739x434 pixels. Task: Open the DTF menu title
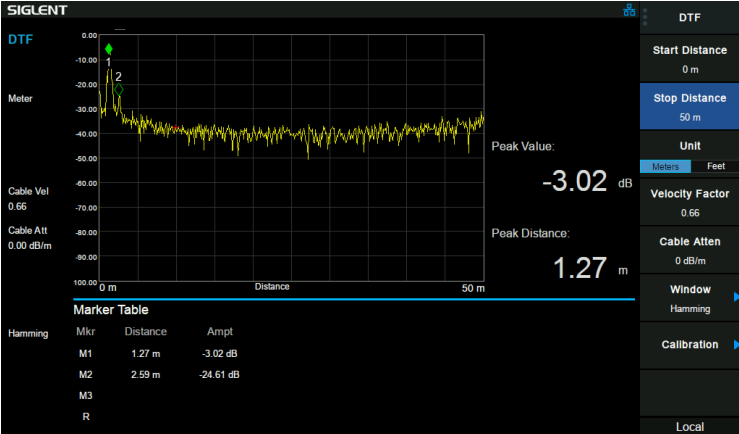click(690, 17)
